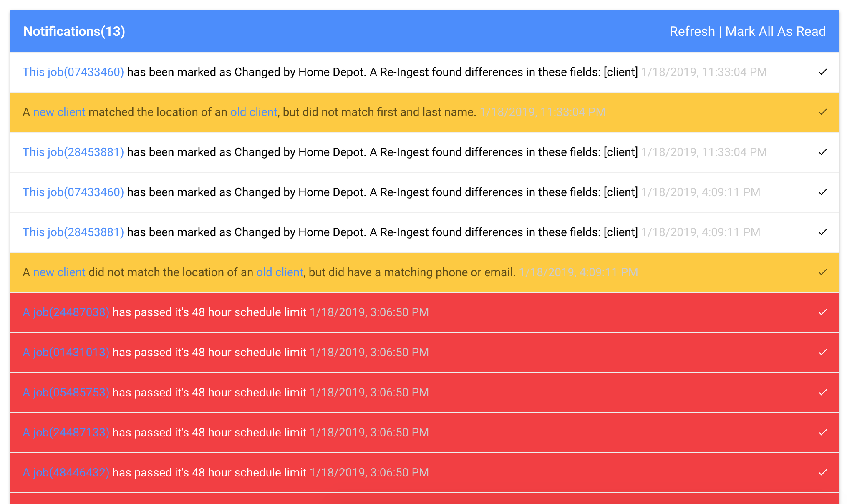Open the old client link in second yellow row

tap(280, 272)
